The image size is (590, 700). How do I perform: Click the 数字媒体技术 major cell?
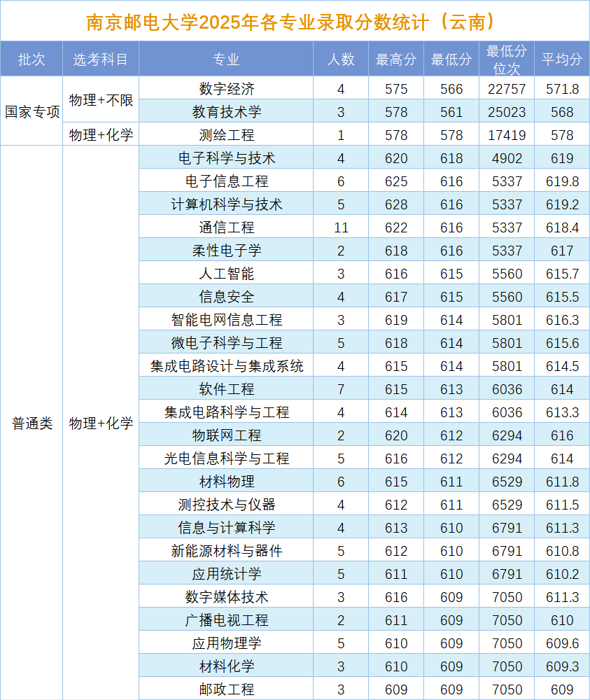point(226,597)
